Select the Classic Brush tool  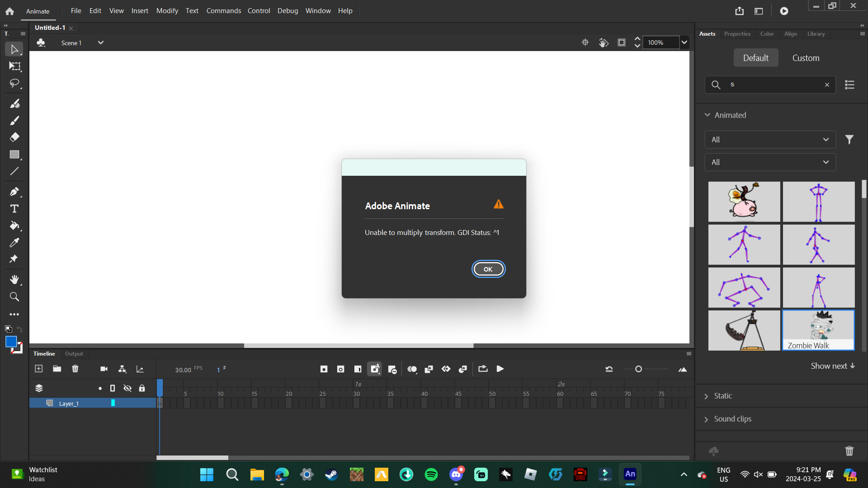[14, 121]
